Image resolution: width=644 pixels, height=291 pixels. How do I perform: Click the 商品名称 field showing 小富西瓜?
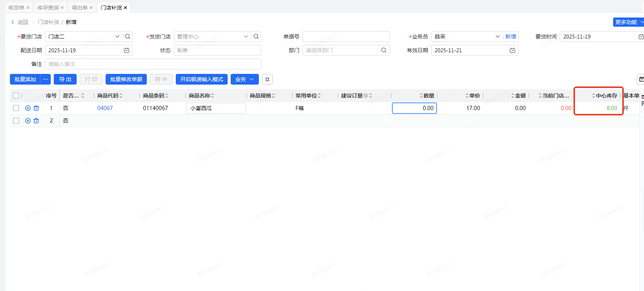click(216, 108)
